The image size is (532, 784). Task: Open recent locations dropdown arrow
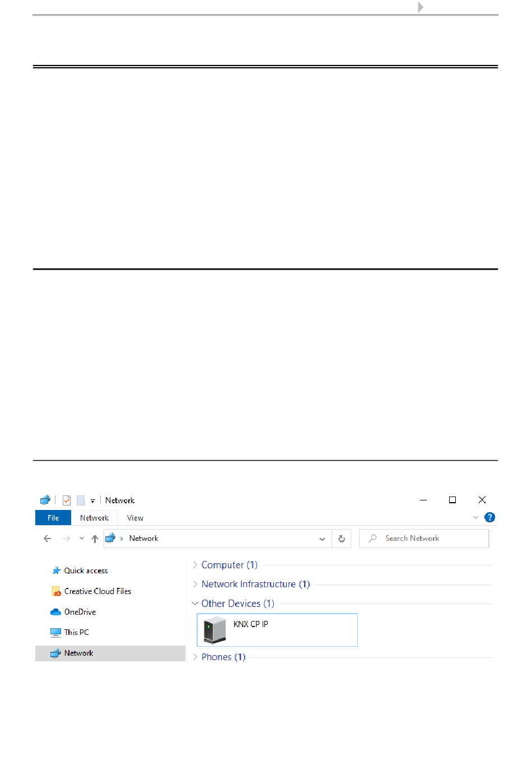click(x=82, y=539)
